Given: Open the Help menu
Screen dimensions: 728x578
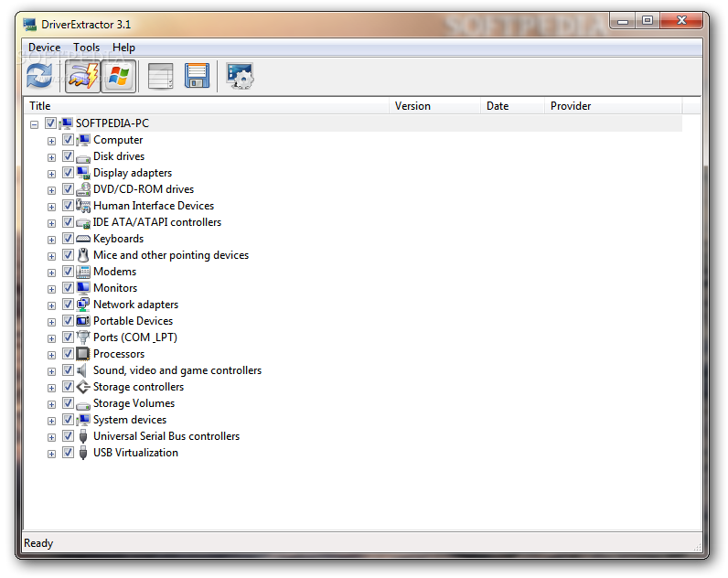Looking at the screenshot, I should click(123, 48).
